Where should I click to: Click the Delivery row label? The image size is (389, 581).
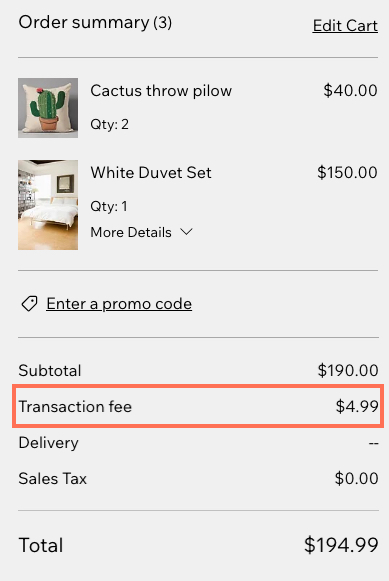point(49,443)
